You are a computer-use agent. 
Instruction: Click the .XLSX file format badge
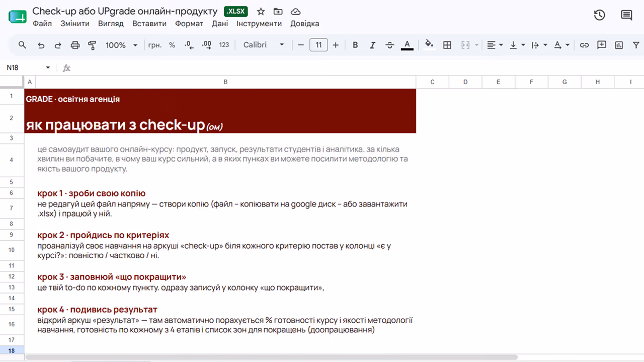pos(236,11)
